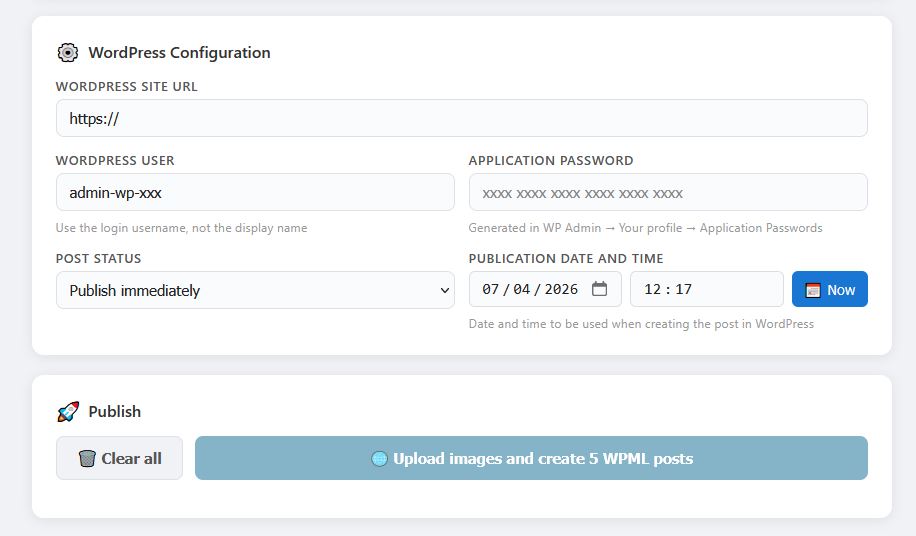The image size is (916, 536).
Task: Click the WordPress Site URL label
Action: pos(127,87)
